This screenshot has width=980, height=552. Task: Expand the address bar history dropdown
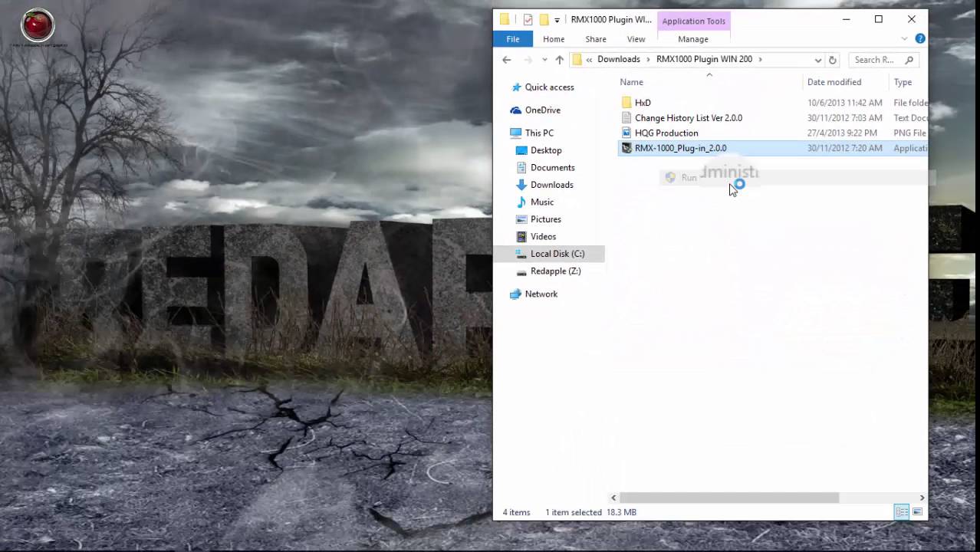pyautogui.click(x=818, y=60)
